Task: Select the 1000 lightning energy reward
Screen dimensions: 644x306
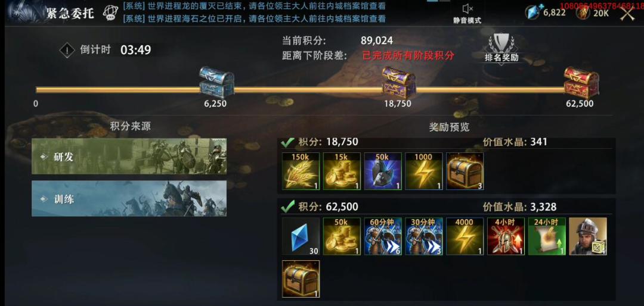Action: tap(424, 171)
